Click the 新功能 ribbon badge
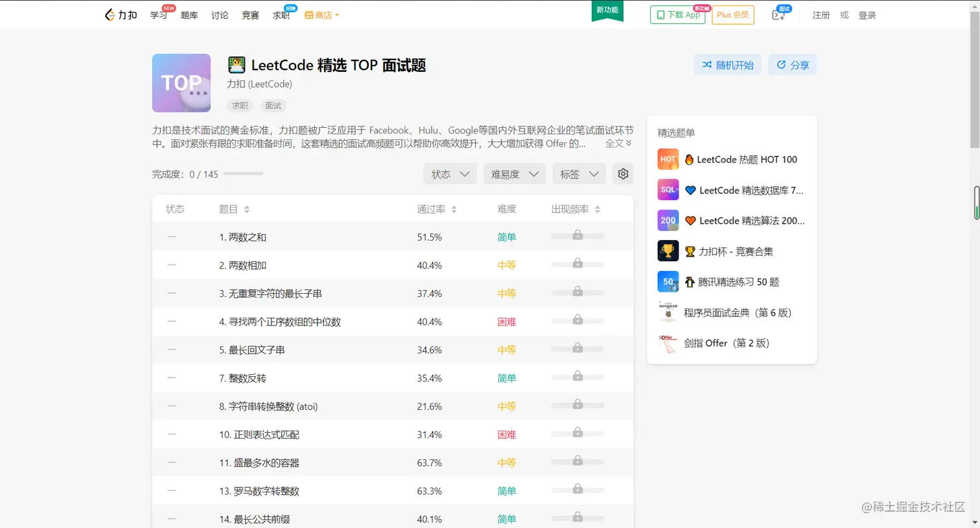Screen dimensions: 980x528 607,11
